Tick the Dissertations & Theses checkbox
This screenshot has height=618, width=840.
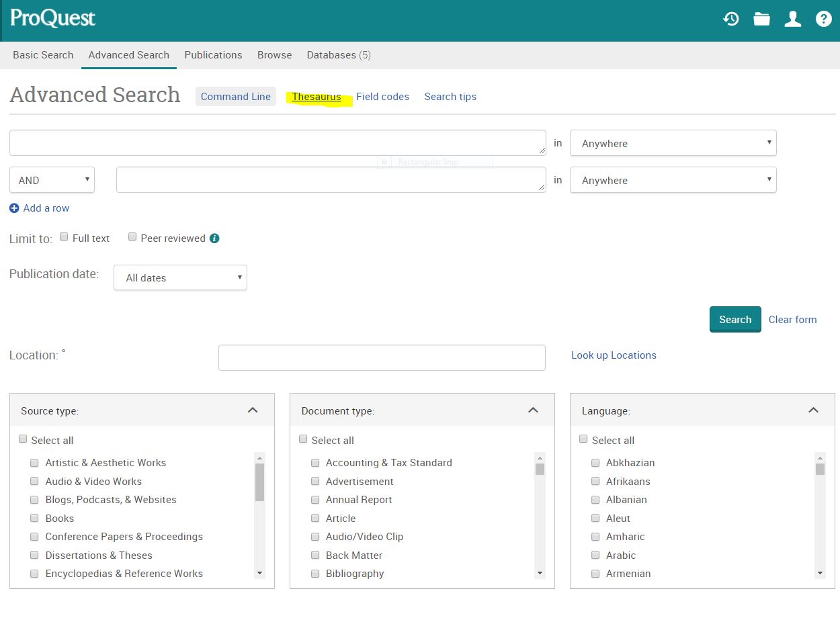(34, 556)
